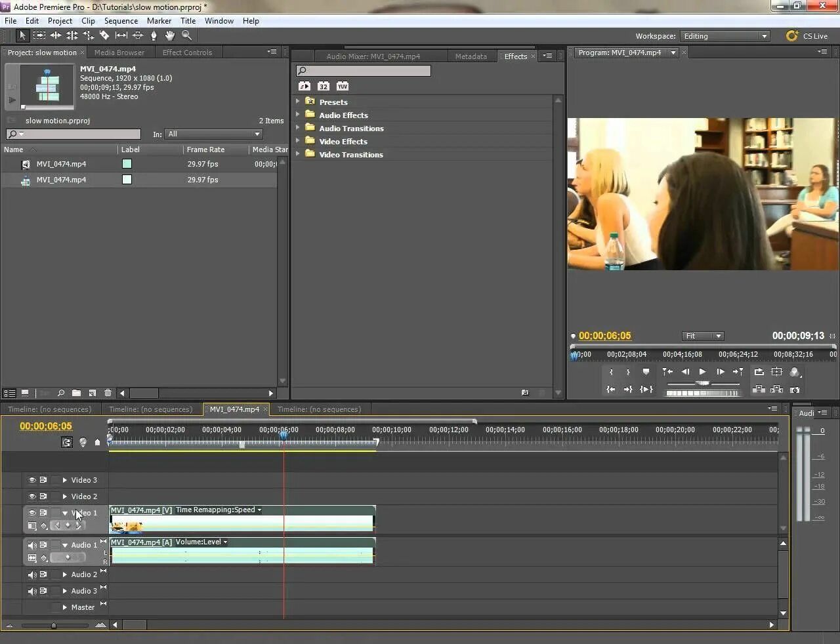Expand the Video 3 track
The height and width of the screenshot is (644, 840).
coord(65,480)
